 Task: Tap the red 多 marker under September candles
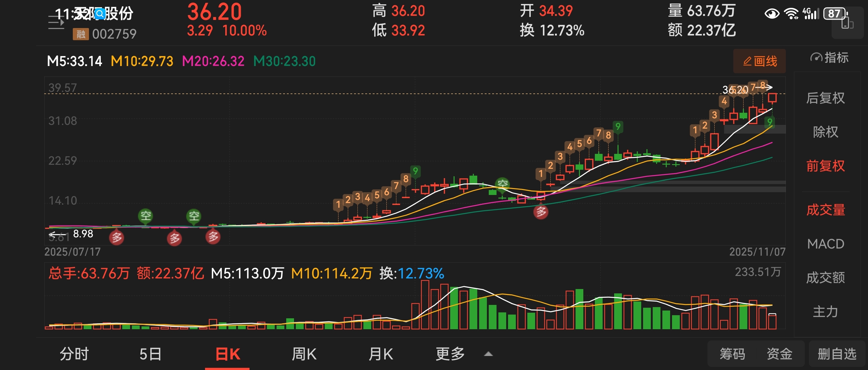[x=541, y=212]
